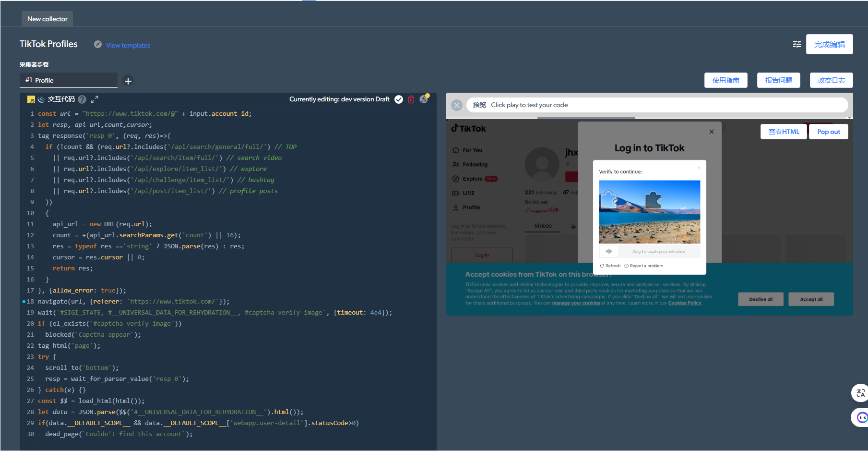Viewport: 868px width, 452px height.
Task: Click the Log in button in the sidebar
Action: [x=482, y=255]
